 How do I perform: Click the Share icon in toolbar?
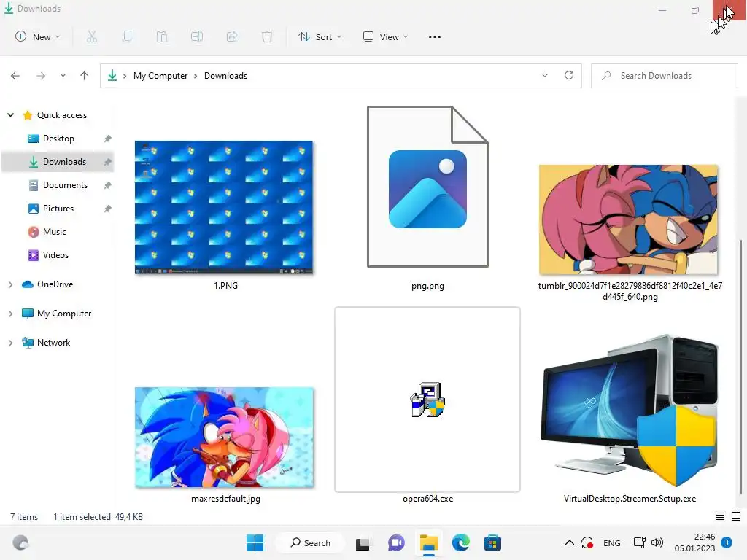coord(232,36)
